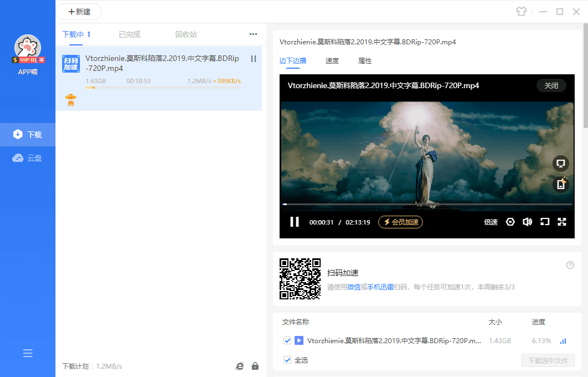
Task: Switch to the 已完成 tab
Action: coord(130,34)
